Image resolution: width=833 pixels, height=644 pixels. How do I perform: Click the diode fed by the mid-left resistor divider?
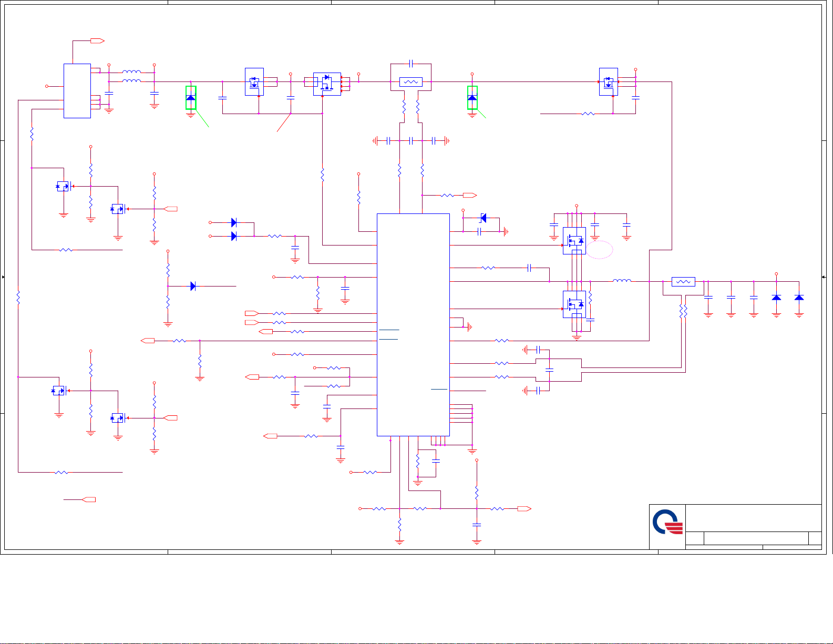tap(193, 286)
